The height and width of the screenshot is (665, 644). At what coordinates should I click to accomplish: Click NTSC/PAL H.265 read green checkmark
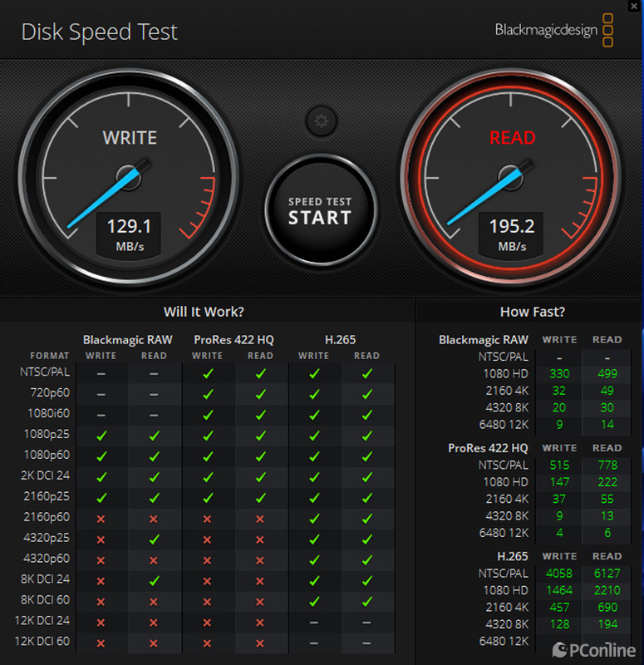[x=366, y=373]
